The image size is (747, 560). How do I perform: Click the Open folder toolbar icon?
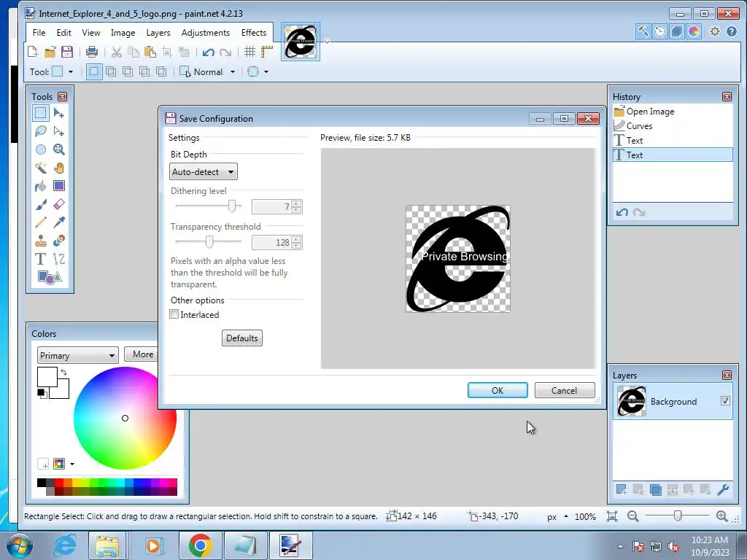pyautogui.click(x=50, y=52)
